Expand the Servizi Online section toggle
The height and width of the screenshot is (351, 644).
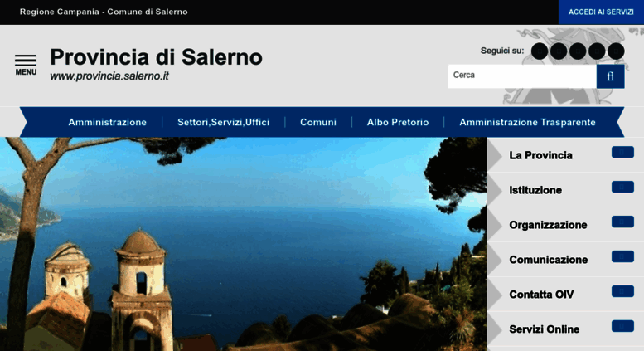point(622,326)
